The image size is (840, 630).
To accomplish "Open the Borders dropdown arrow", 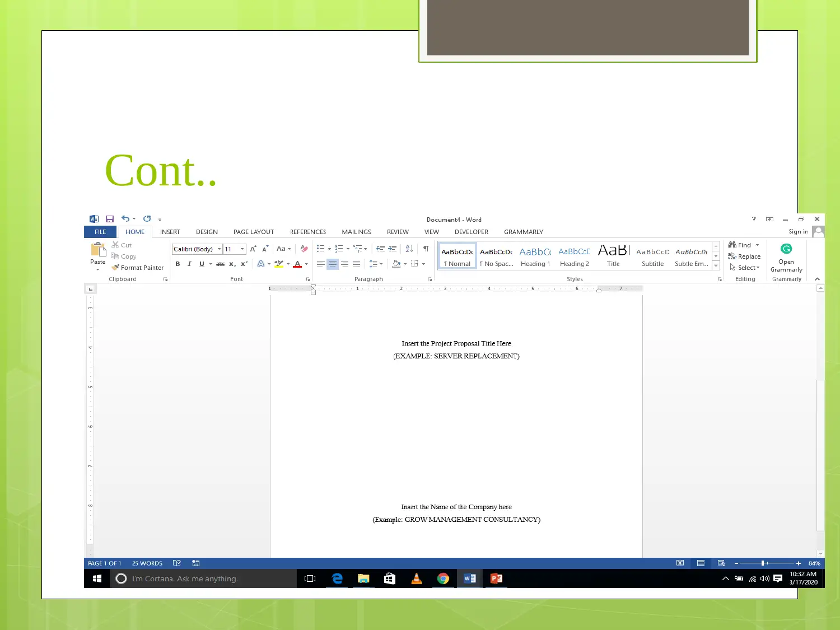I will (x=423, y=264).
